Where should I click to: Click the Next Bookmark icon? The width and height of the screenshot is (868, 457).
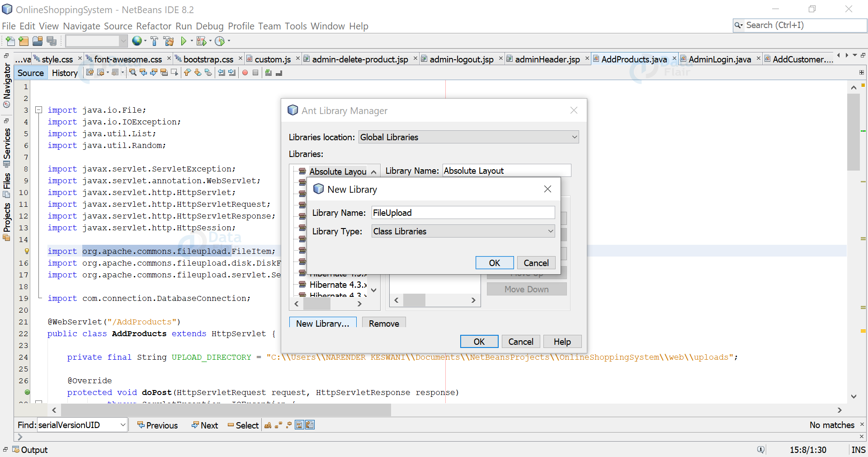pyautogui.click(x=198, y=72)
